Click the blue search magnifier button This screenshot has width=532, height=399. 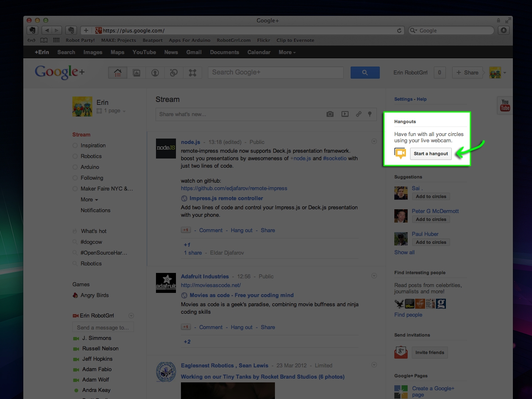pos(365,72)
